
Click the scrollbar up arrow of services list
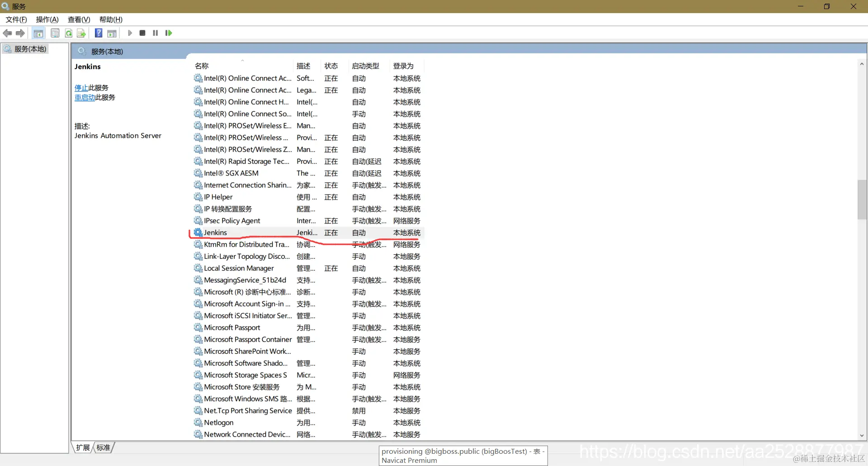[x=862, y=64]
